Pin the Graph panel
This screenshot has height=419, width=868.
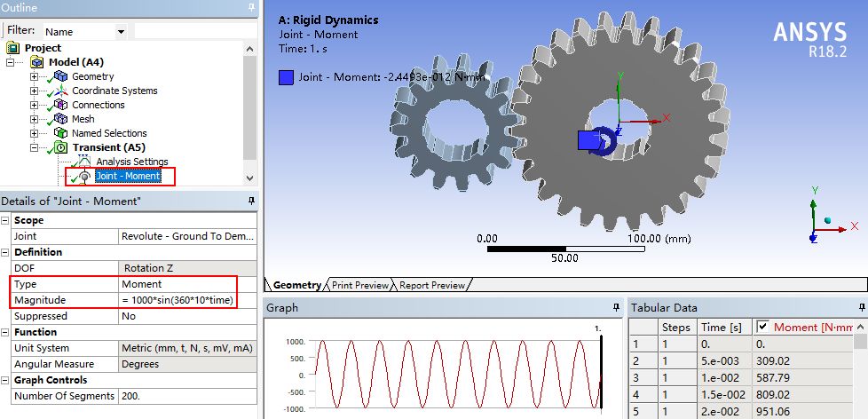click(616, 308)
